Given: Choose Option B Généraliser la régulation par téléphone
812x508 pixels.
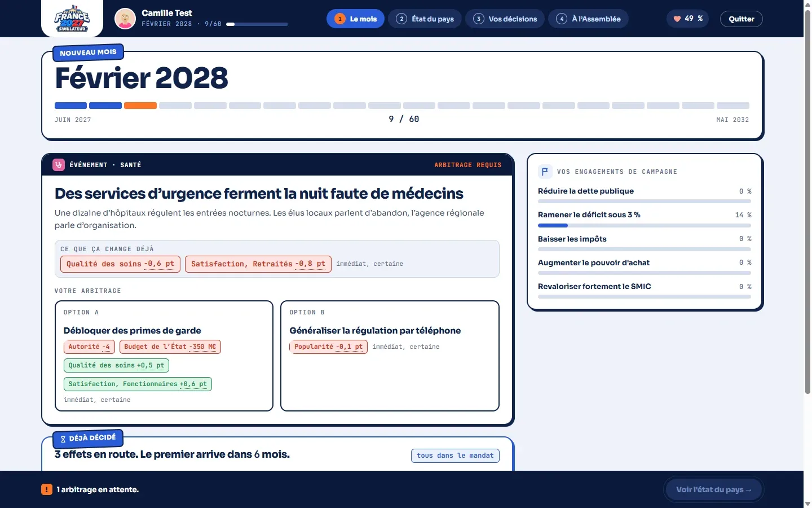Looking at the screenshot, I should pos(390,356).
